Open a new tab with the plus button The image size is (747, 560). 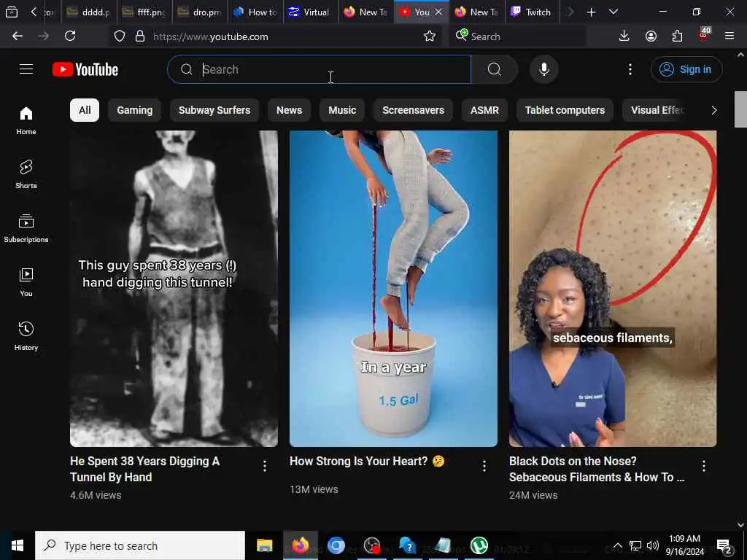(591, 12)
